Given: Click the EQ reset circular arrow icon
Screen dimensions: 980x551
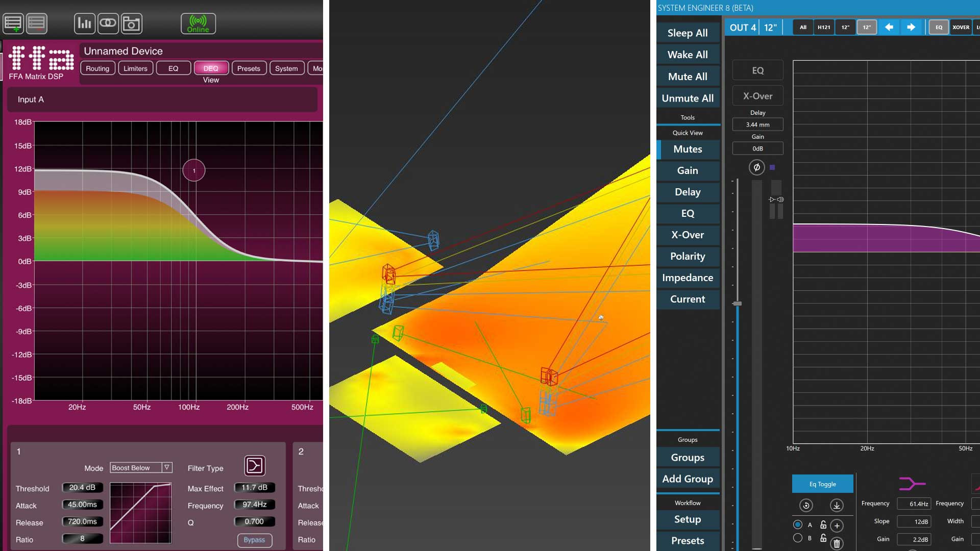Looking at the screenshot, I should point(806,505).
